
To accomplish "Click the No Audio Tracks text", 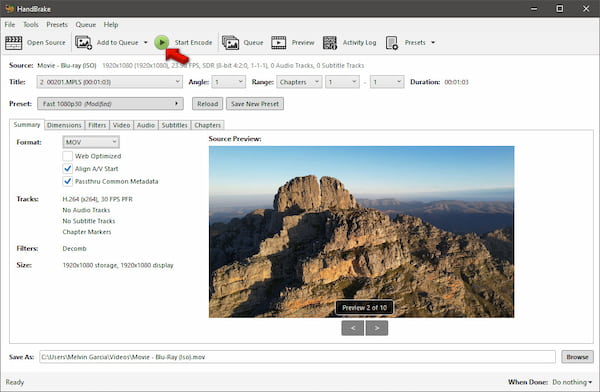I will 86,210.
